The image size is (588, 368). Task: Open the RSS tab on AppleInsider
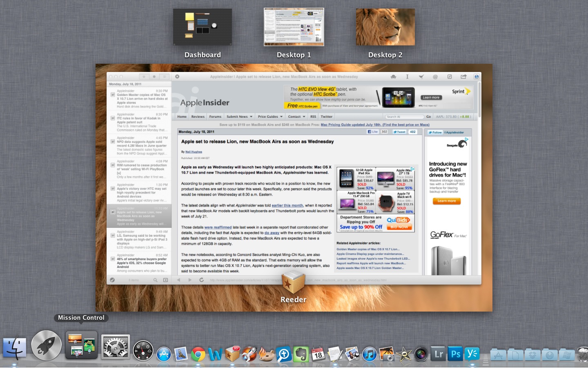(313, 117)
